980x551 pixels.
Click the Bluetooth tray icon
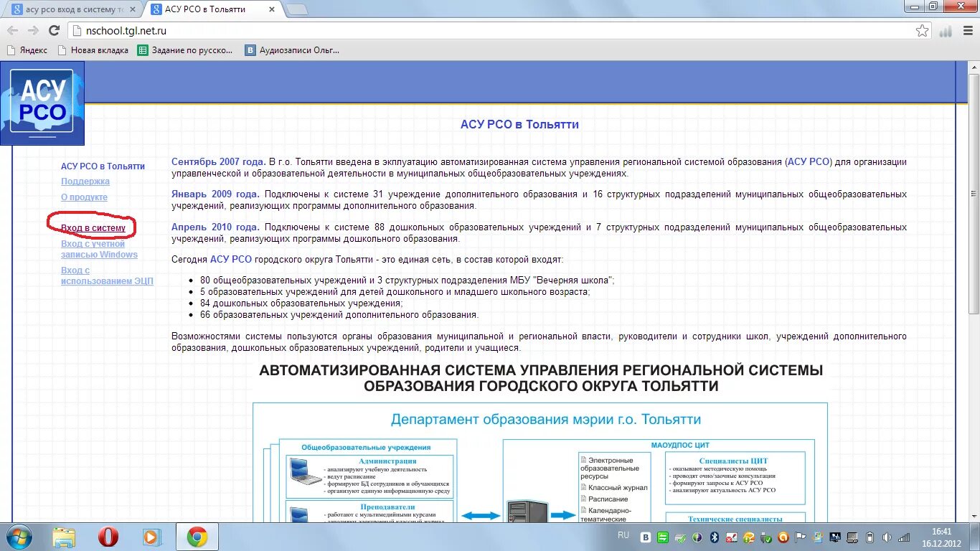tap(714, 537)
